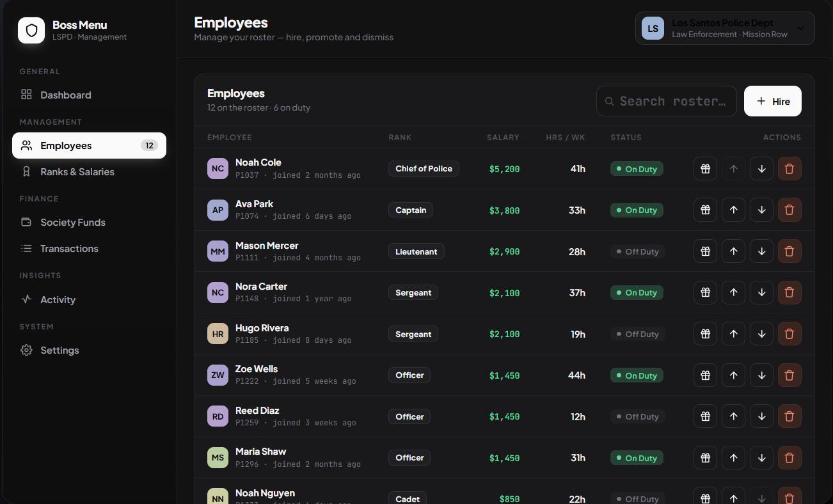This screenshot has height=504, width=833.
Task: Open Settings from the sidebar
Action: [89, 350]
